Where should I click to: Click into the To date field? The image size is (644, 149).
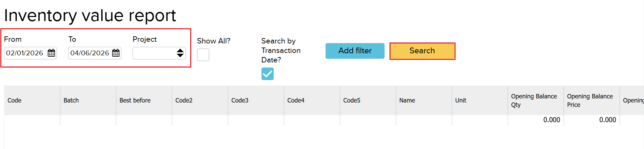(x=90, y=53)
